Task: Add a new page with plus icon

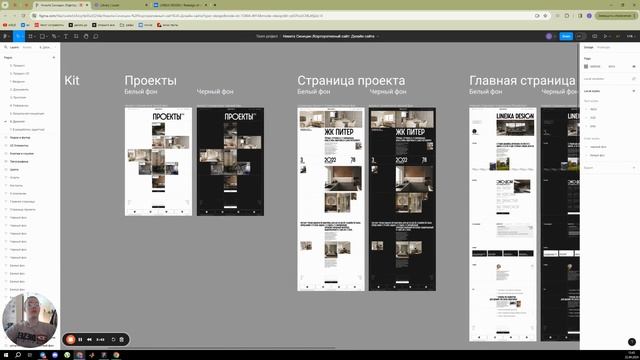Action: coord(54,58)
